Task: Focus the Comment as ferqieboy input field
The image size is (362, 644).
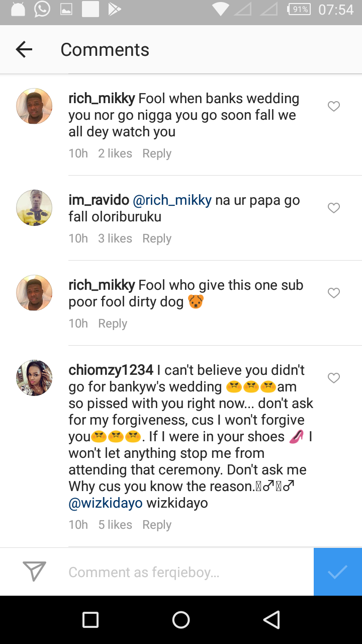Action: pos(186,572)
